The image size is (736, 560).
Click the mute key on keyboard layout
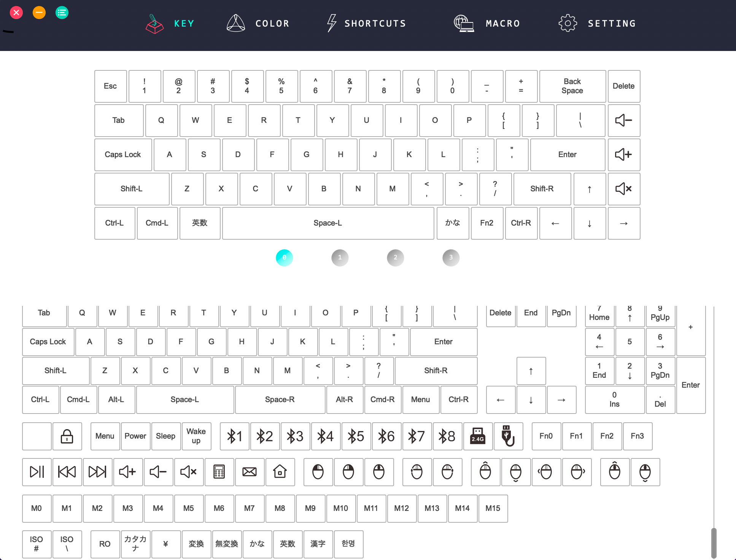(x=623, y=189)
